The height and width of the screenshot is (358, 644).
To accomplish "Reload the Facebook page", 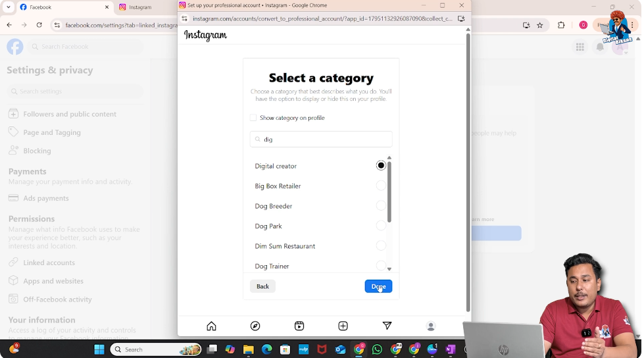I will (x=39, y=25).
